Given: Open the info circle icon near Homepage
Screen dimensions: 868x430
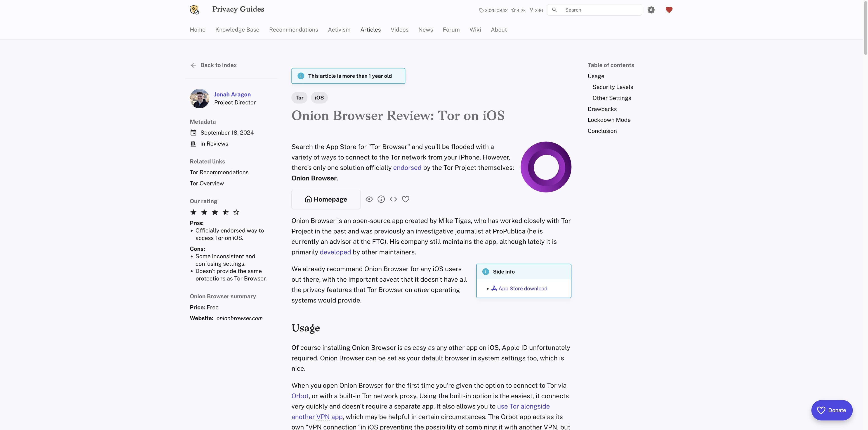Looking at the screenshot, I should 381,199.
